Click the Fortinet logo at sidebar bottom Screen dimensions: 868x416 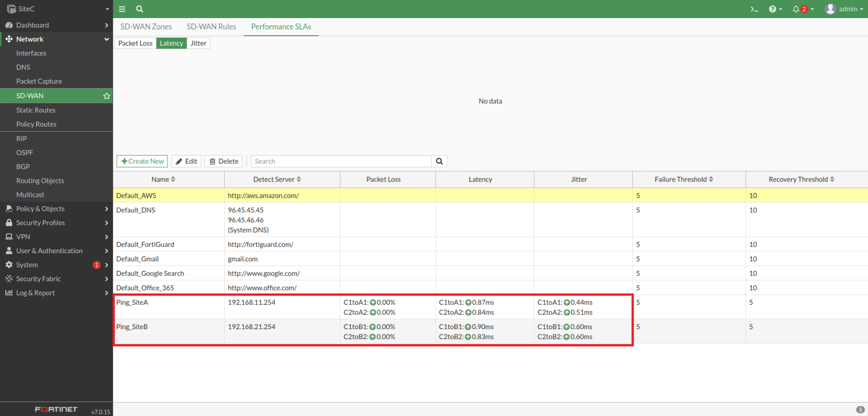(x=56, y=409)
